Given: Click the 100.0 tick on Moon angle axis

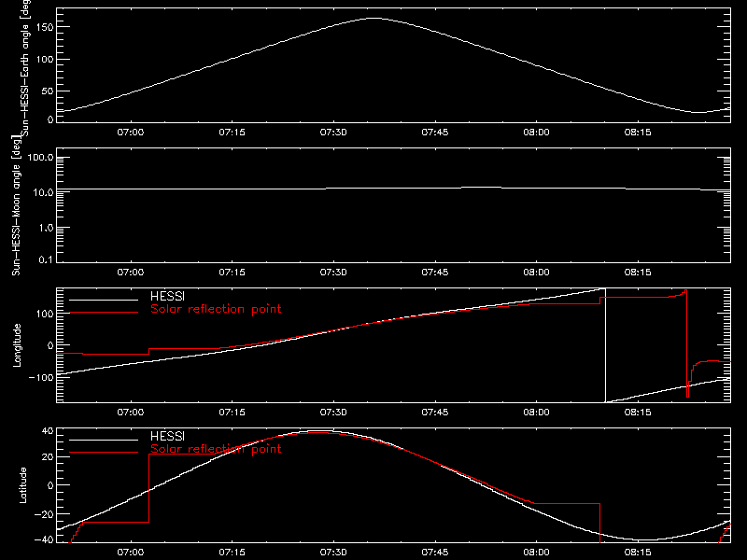Looking at the screenshot, I should pyautogui.click(x=40, y=158).
